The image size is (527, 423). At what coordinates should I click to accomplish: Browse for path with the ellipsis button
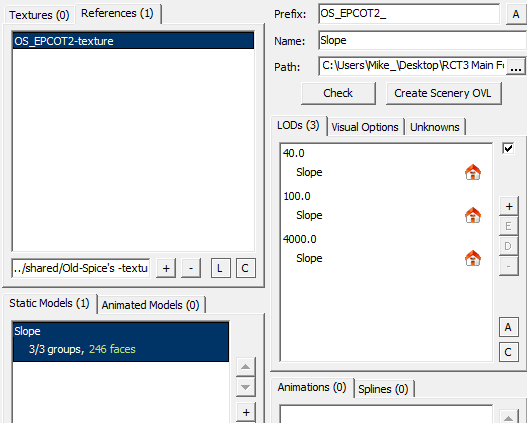tap(516, 67)
